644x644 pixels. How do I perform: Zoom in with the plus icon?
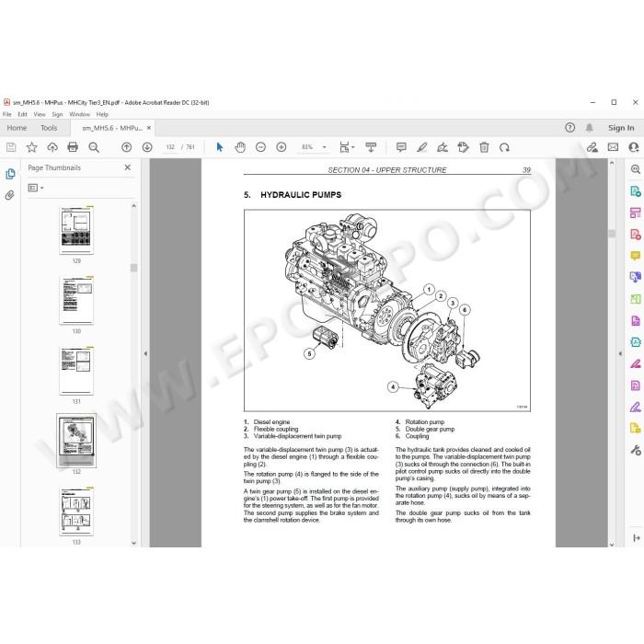(282, 147)
